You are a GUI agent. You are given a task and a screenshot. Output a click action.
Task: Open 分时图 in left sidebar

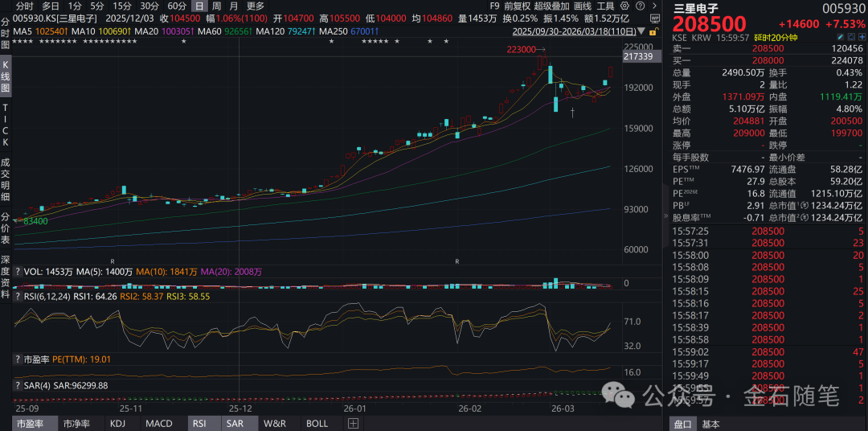click(x=6, y=33)
